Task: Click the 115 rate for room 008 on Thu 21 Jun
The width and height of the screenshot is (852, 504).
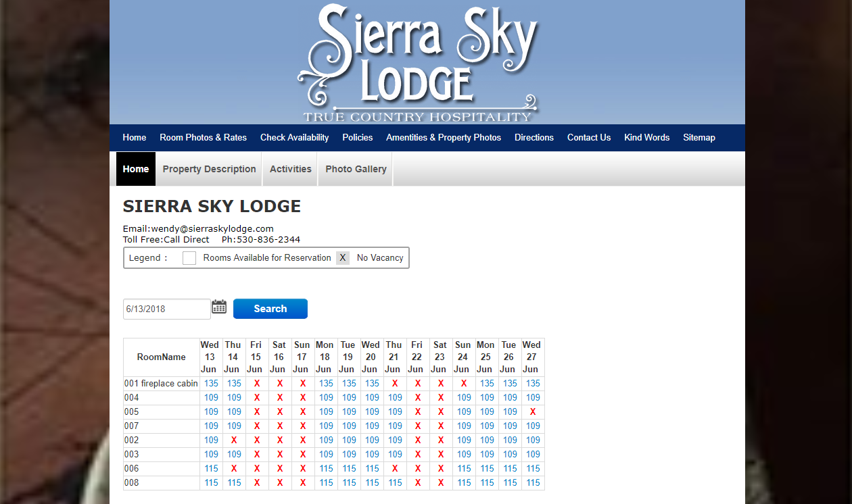Action: click(x=395, y=483)
